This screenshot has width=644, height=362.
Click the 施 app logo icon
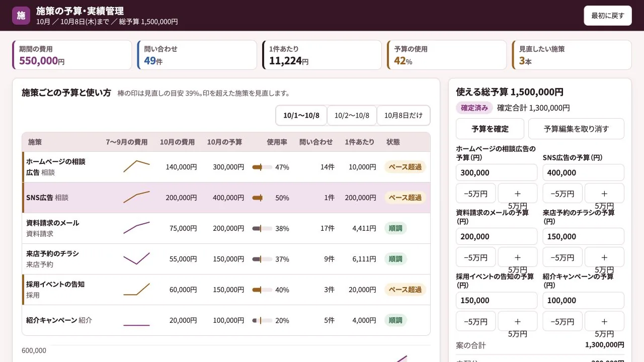(x=21, y=16)
